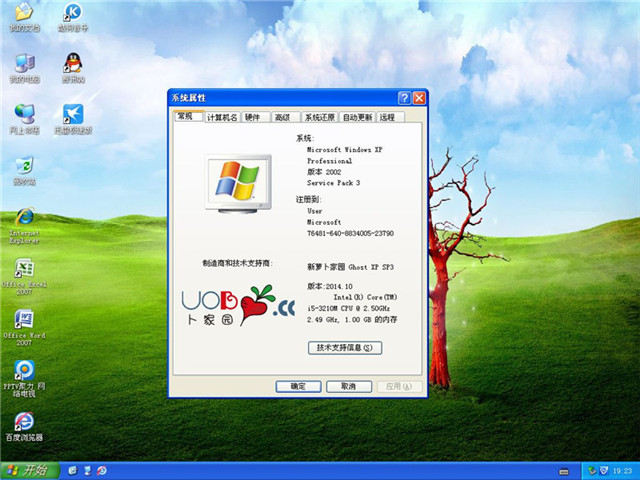Open the 我的文档 (My Documents) desktop icon
The width and height of the screenshot is (640, 480).
tap(24, 17)
